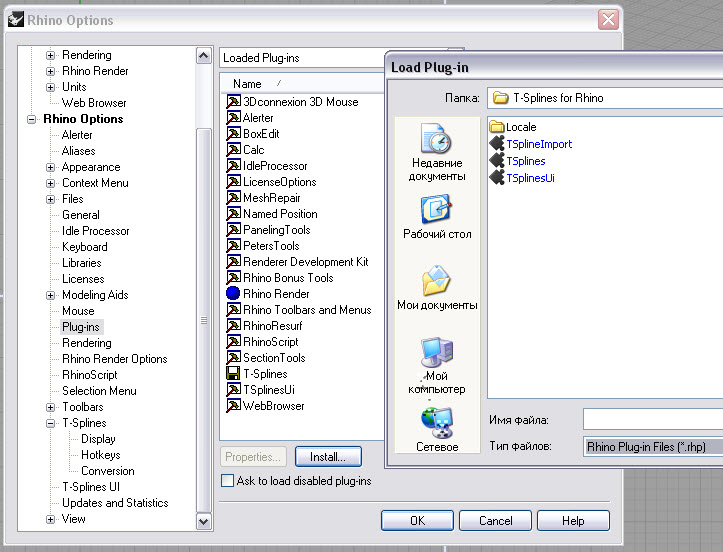Click the Named Position plug-in icon

pyautogui.click(x=233, y=214)
